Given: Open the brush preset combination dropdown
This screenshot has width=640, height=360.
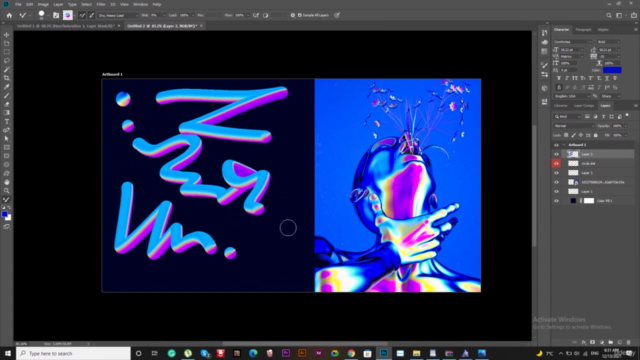Looking at the screenshot, I should coord(118,15).
